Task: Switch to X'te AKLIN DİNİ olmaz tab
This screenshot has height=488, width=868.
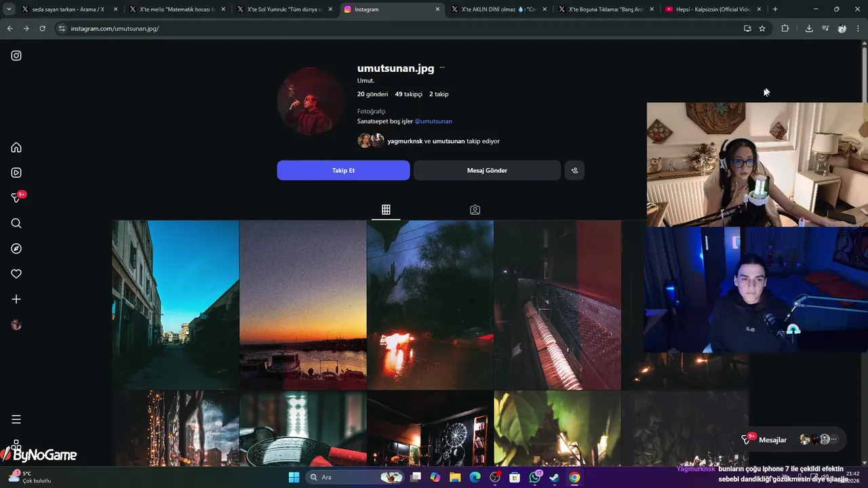Action: (x=498, y=9)
